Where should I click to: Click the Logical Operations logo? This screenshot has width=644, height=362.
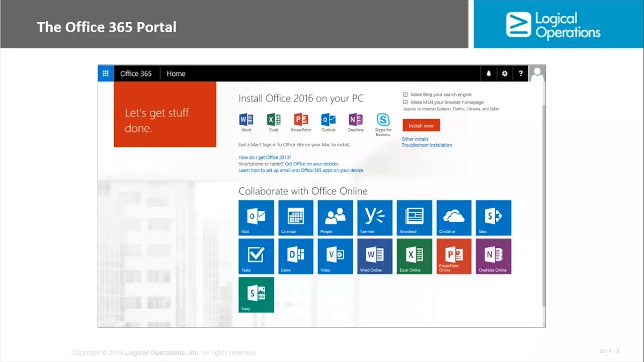(x=553, y=26)
